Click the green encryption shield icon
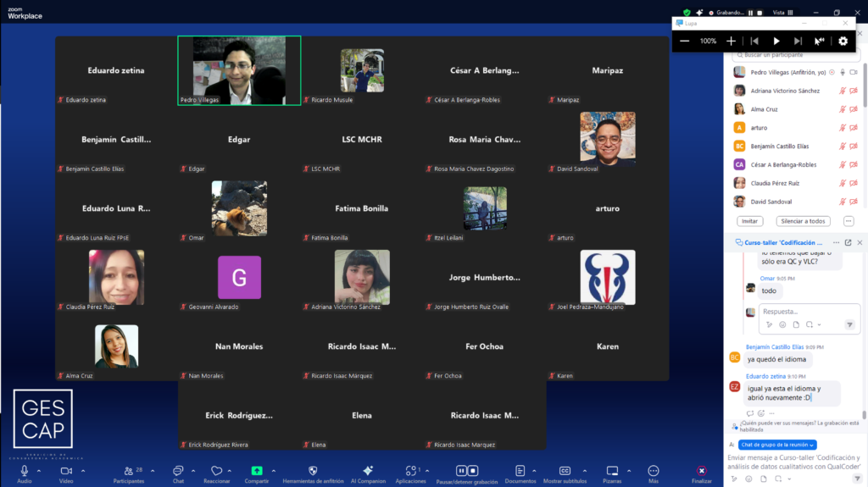Screen dimensions: 868x487 point(687,12)
